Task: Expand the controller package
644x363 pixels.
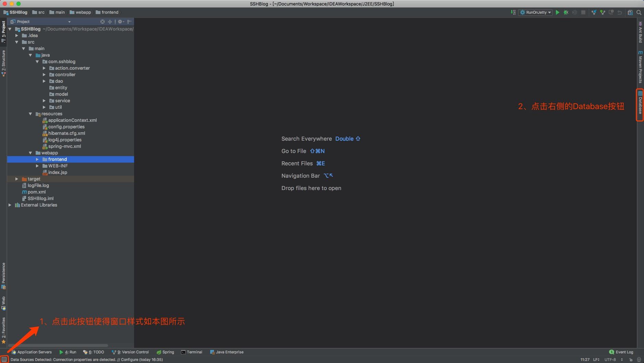Action: point(44,75)
